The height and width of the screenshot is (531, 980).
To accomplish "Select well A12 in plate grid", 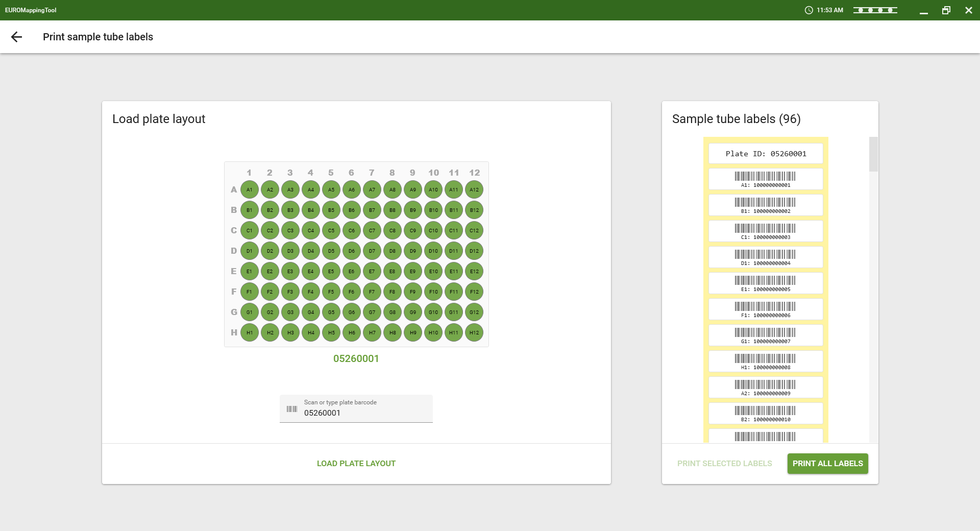I will pyautogui.click(x=474, y=190).
